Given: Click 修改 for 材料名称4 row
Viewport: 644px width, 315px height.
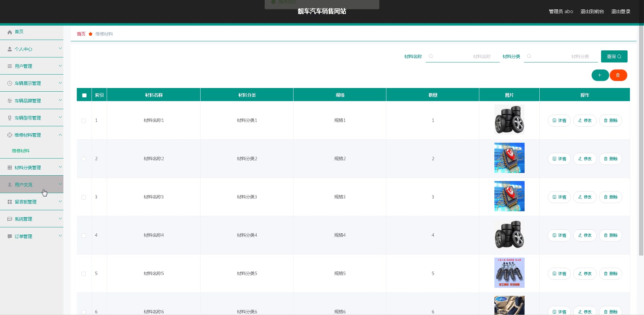Looking at the screenshot, I should pos(585,235).
